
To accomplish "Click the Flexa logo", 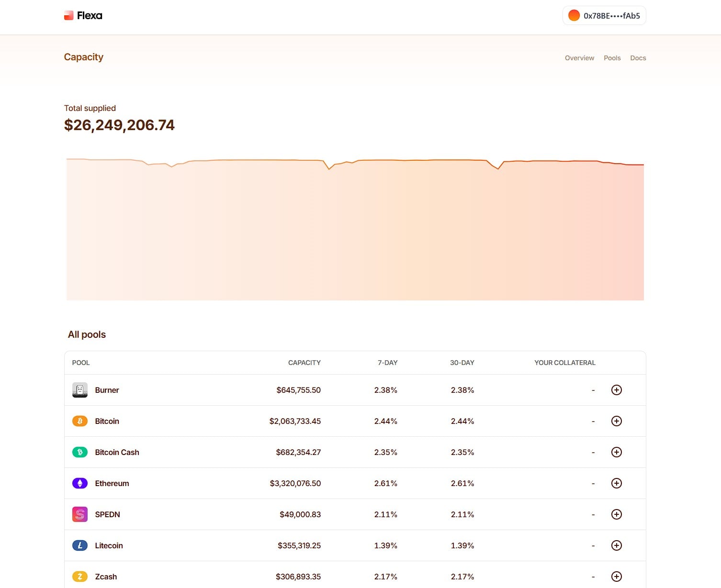I will [83, 16].
